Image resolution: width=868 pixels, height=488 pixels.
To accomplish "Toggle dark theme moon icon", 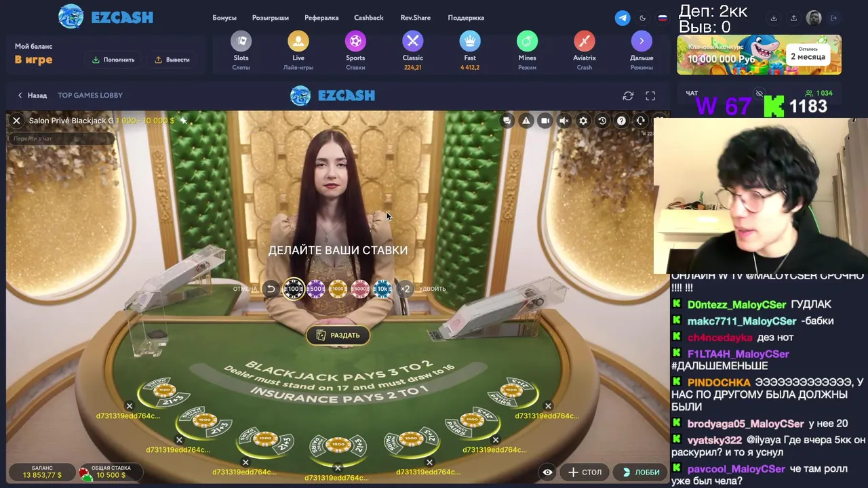I will 643,18.
